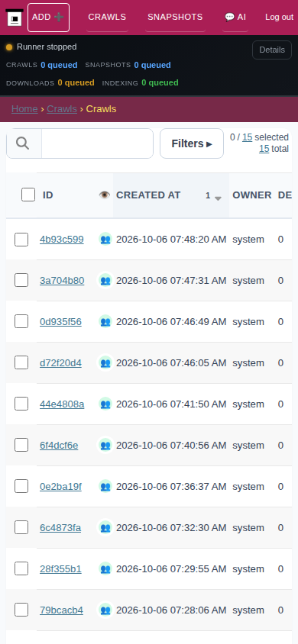Click the people icon in row 0e2ba19f
Screen dimensions: 298x644
(x=105, y=486)
